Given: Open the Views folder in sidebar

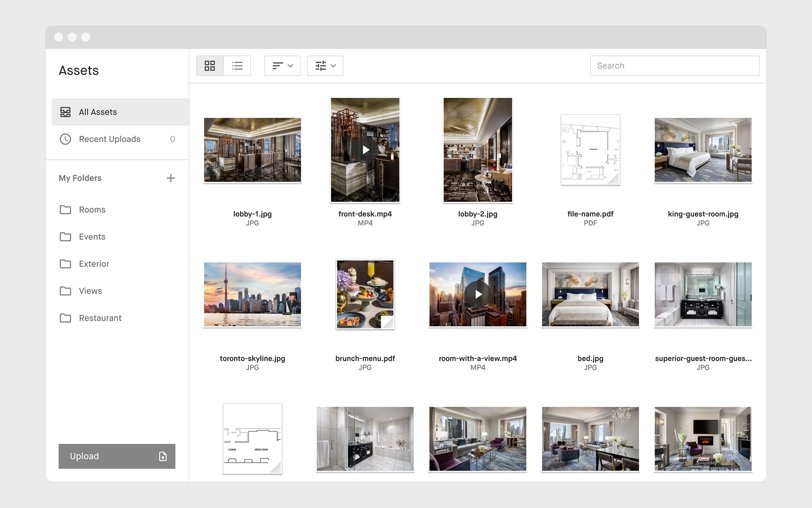Looking at the screenshot, I should click(90, 291).
